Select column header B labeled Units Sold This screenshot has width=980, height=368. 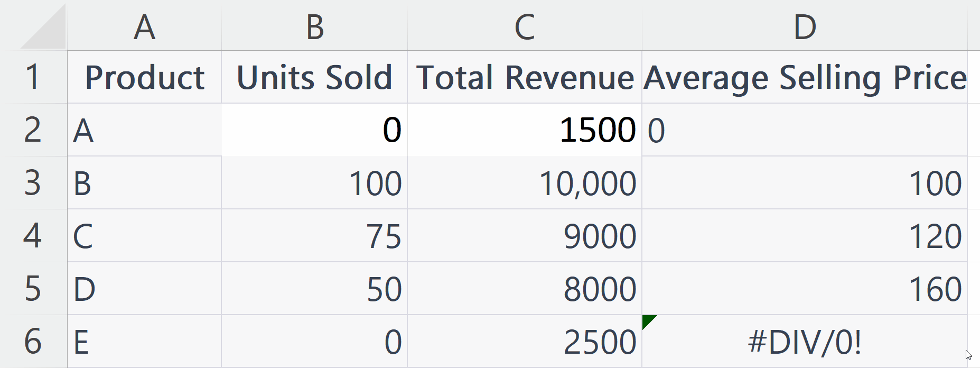click(x=314, y=26)
